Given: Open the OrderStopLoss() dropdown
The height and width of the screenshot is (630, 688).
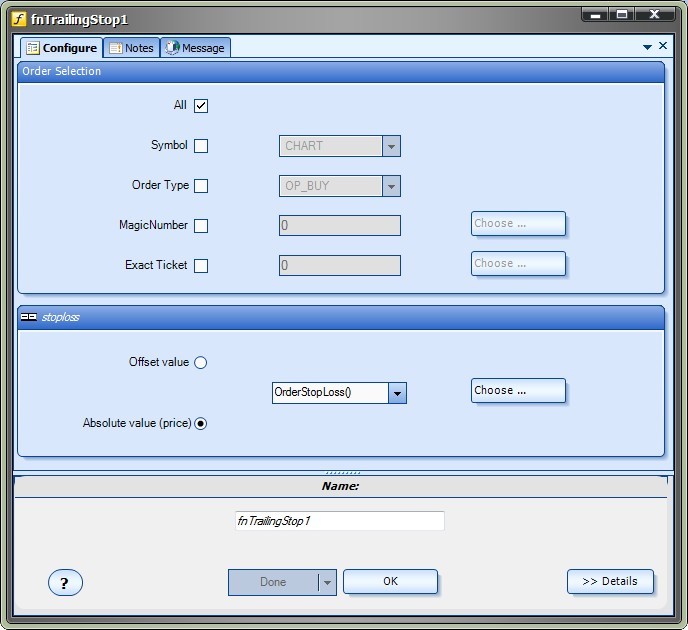Looking at the screenshot, I should (397, 393).
